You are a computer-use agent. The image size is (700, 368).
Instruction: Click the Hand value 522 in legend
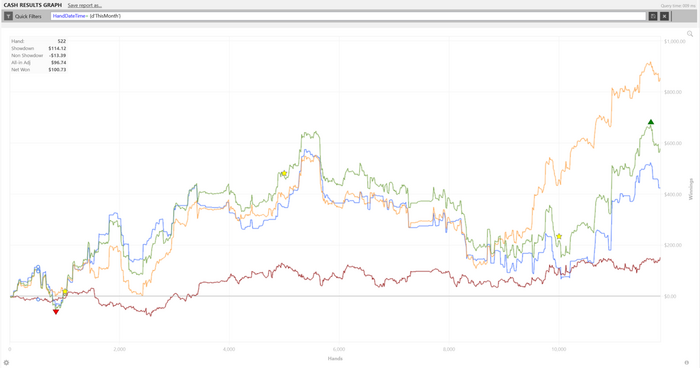62,41
